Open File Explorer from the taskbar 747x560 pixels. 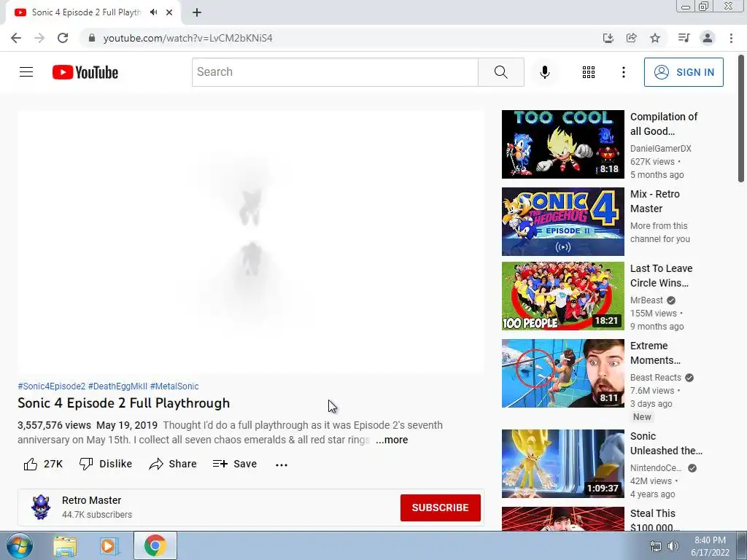pyautogui.click(x=65, y=545)
